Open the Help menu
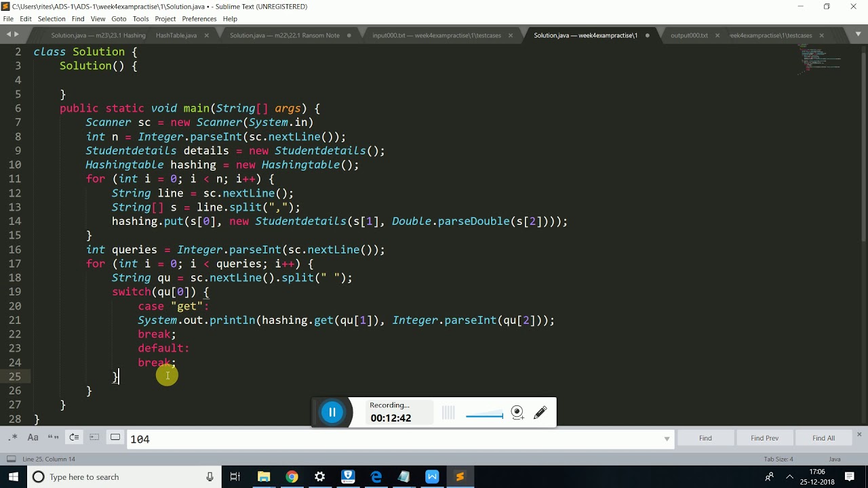 click(x=230, y=19)
